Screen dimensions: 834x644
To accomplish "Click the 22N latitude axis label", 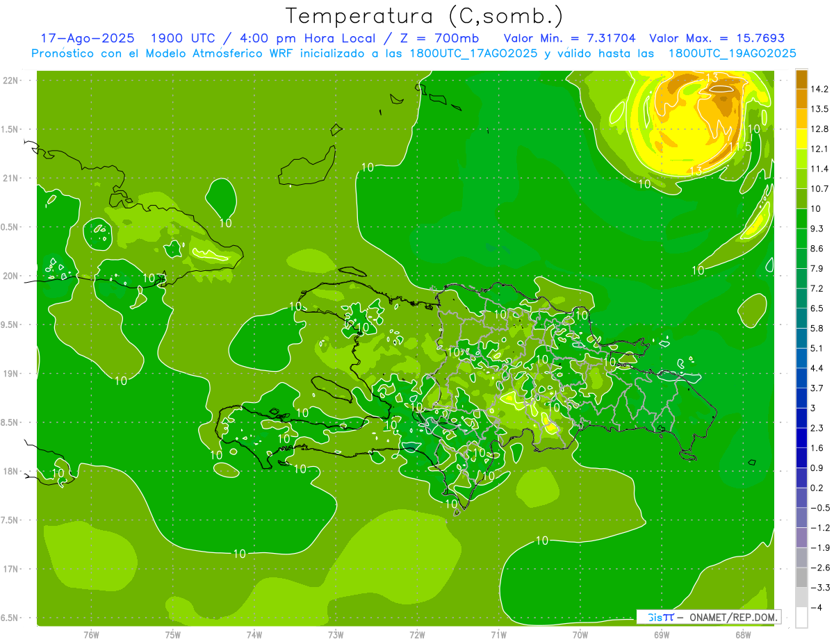I will click(x=12, y=80).
